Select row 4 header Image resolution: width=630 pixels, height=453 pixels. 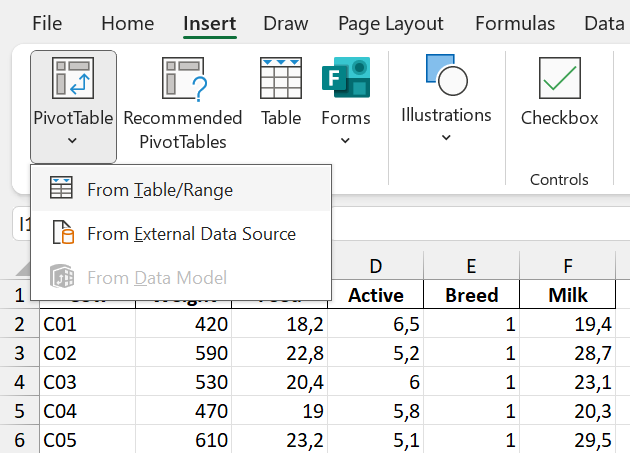point(17,382)
